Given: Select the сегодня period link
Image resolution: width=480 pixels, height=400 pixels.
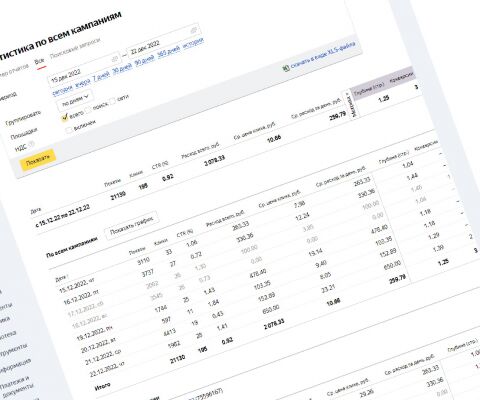Looking at the screenshot, I should tap(62, 89).
